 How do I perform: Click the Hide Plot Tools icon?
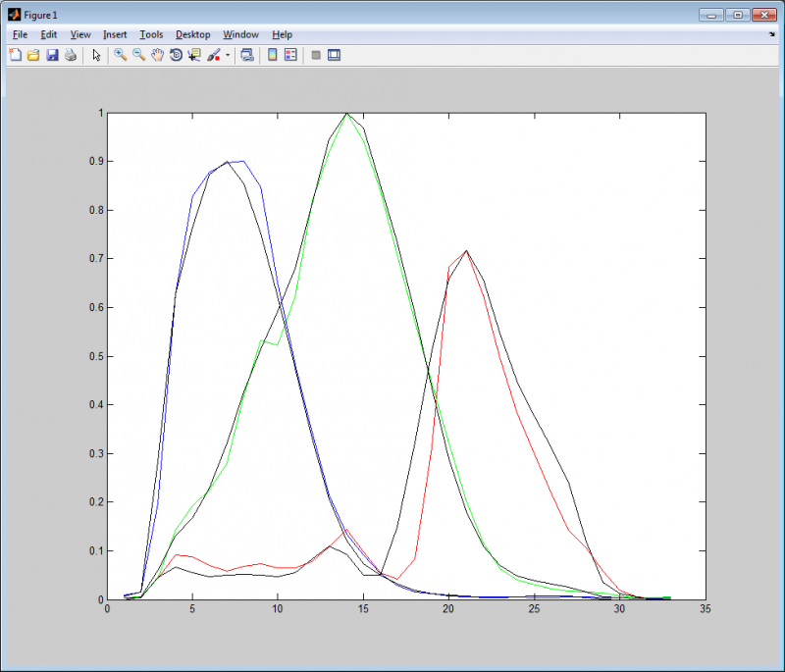(316, 55)
